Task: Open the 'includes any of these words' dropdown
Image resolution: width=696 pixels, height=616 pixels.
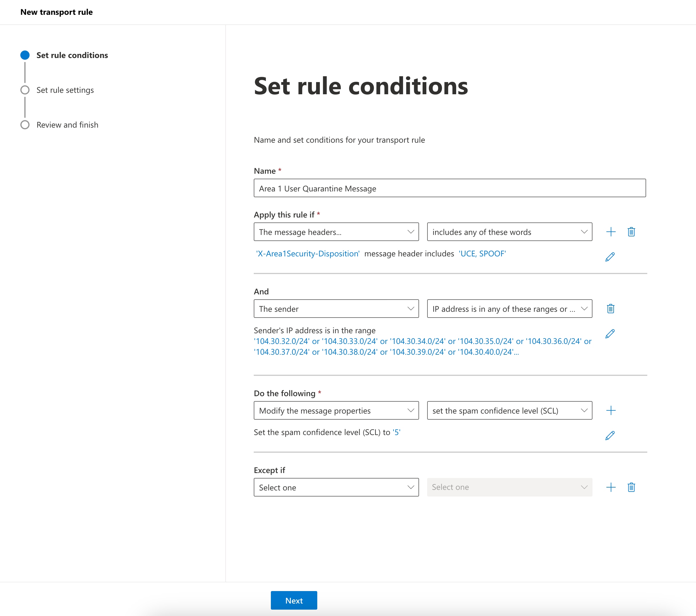Action: [x=510, y=231]
